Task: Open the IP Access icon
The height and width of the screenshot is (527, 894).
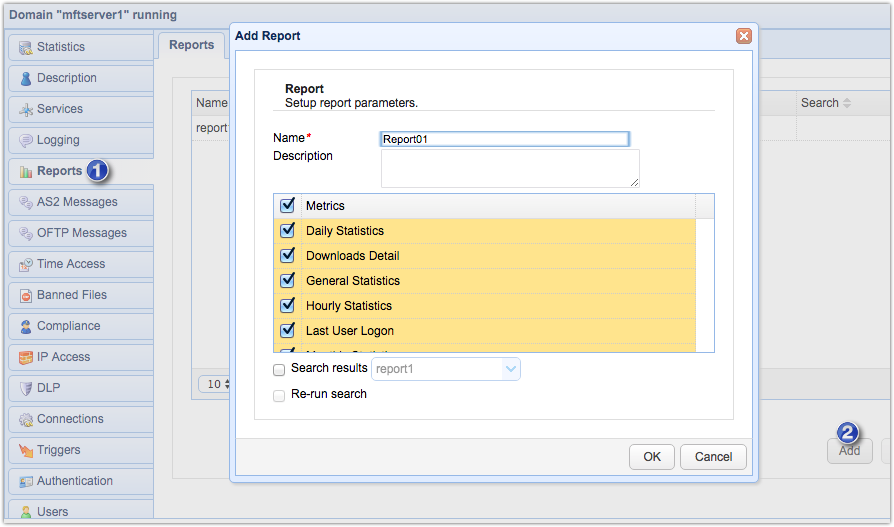Action: (x=25, y=357)
